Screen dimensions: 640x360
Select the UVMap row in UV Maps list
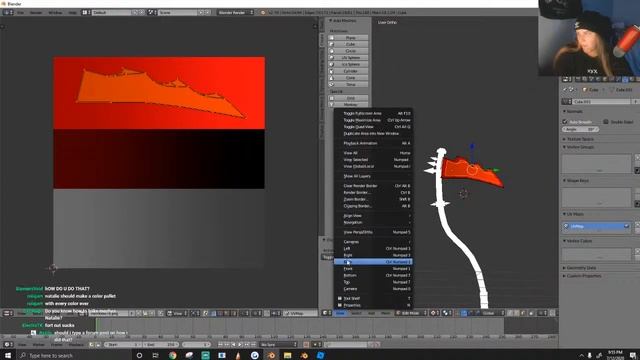click(597, 226)
